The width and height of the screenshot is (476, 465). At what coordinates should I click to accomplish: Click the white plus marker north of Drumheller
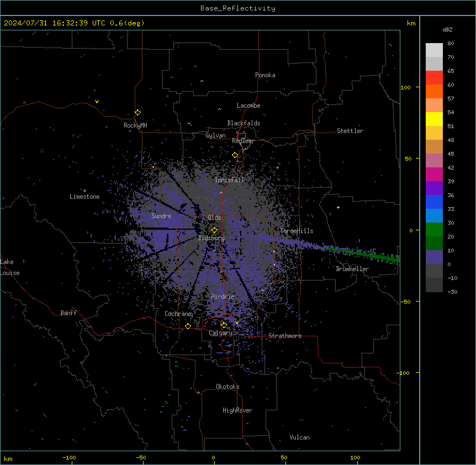click(338, 207)
